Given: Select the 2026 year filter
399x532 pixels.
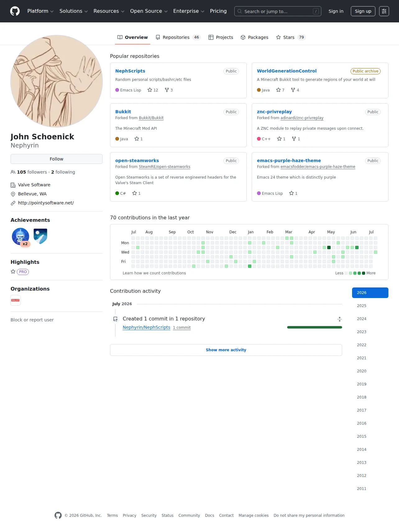Looking at the screenshot, I should 370,293.
